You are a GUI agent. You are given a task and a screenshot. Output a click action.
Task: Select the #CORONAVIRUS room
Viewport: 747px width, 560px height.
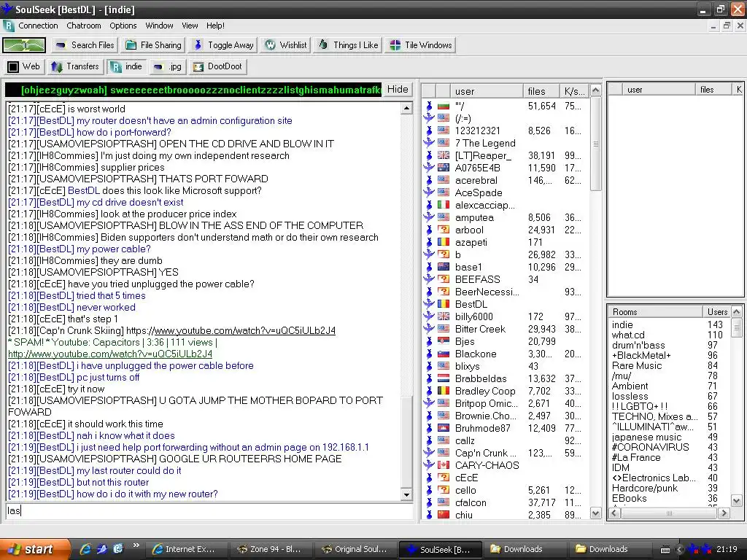click(x=650, y=448)
